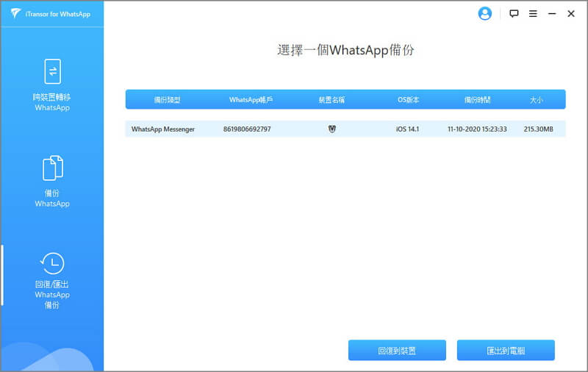Close the iTransor for WhatsApp window
The width and height of the screenshot is (588, 372).
pyautogui.click(x=571, y=13)
